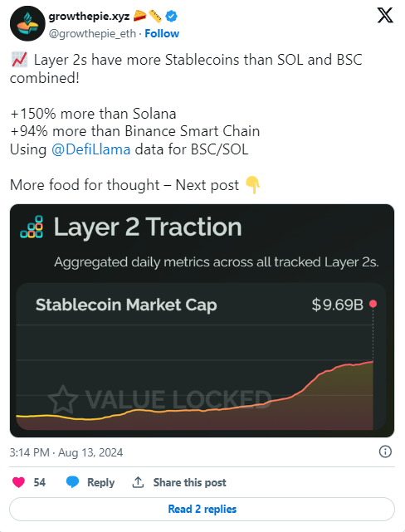This screenshot has height=532, width=405.
Task: Click the growthepie.xyz display name
Action: click(x=89, y=16)
